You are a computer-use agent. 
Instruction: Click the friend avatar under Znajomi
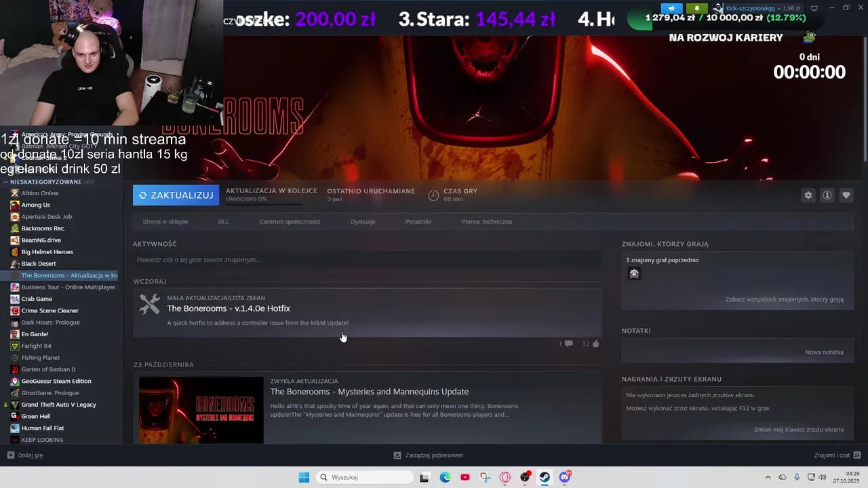(634, 273)
